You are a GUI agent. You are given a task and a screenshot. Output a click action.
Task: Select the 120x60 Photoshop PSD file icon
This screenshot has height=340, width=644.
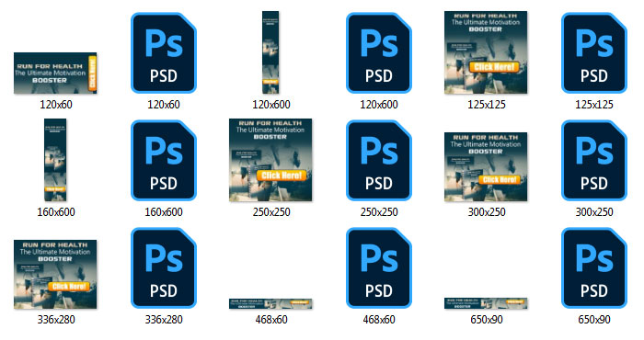[164, 53]
